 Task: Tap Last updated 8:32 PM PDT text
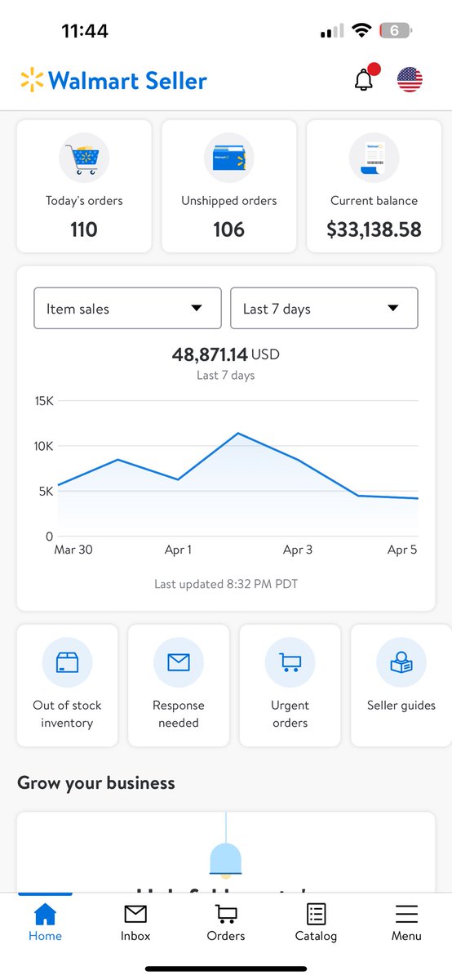pyautogui.click(x=226, y=584)
